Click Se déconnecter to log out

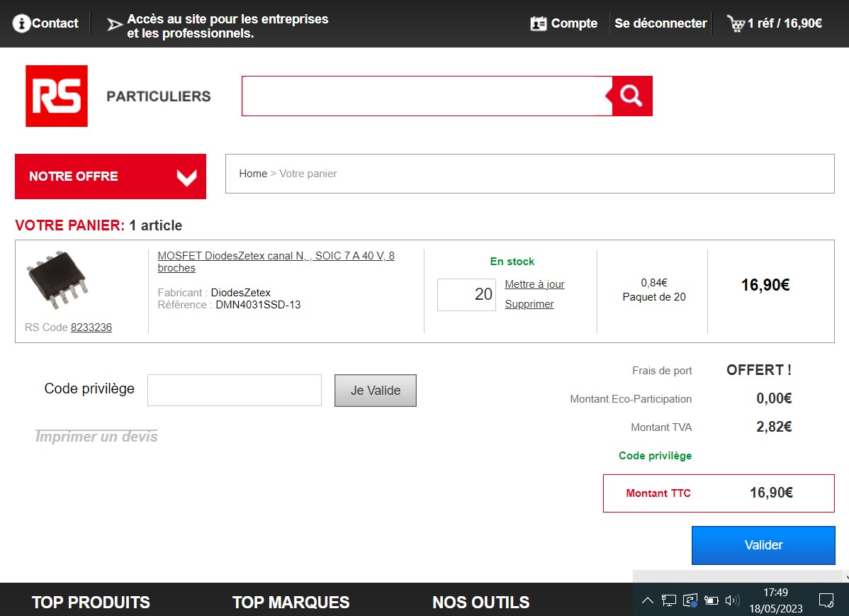point(660,23)
